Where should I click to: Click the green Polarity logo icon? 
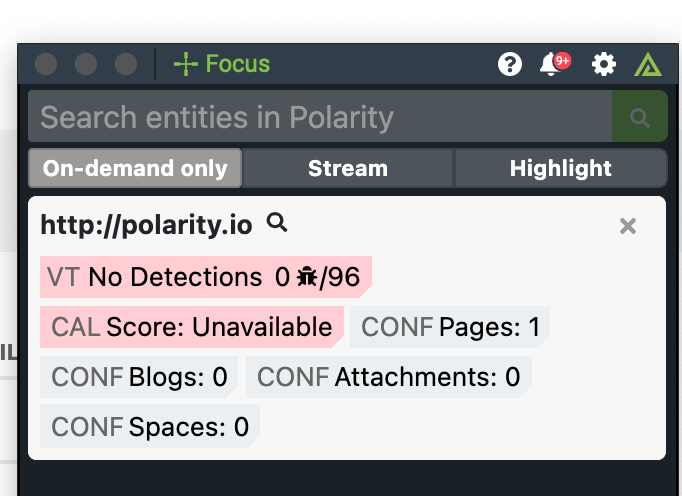pos(648,64)
